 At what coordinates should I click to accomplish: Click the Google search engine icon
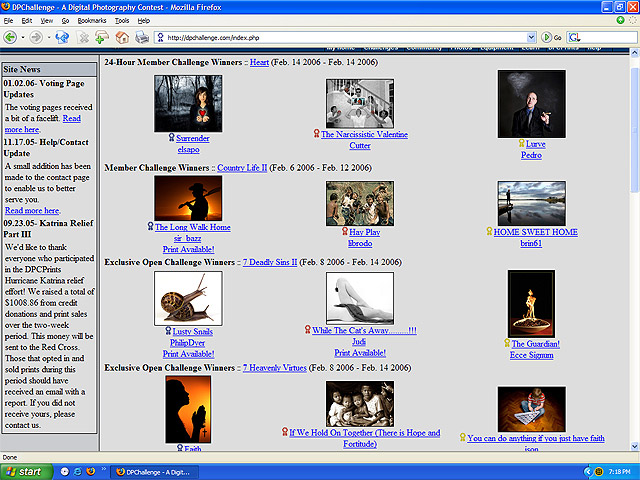click(x=573, y=37)
